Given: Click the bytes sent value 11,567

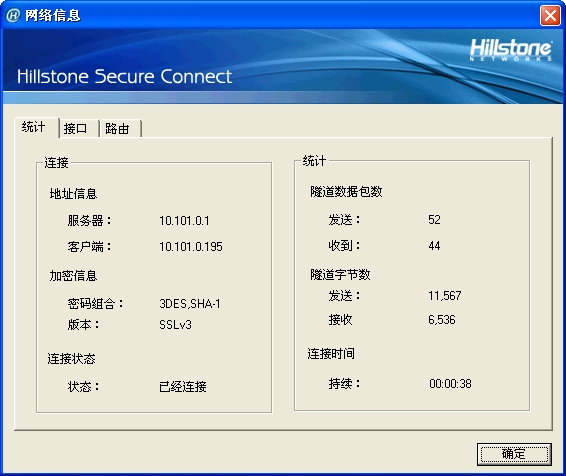Looking at the screenshot, I should [444, 296].
